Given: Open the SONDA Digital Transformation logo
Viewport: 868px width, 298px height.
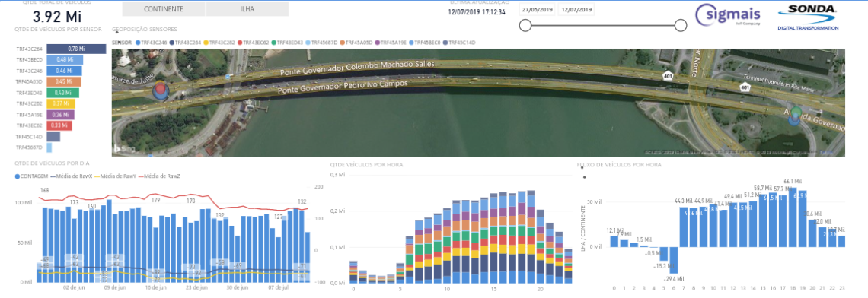Looking at the screenshot, I should tap(808, 17).
